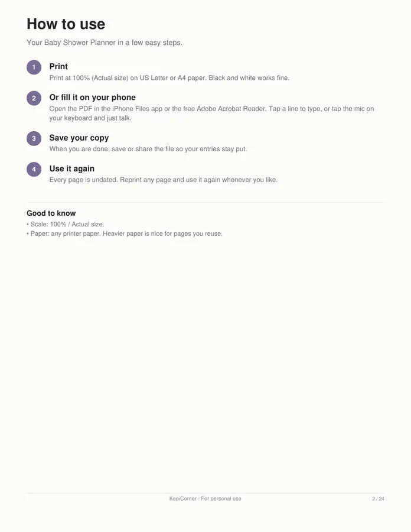Click the purple step 3 circle icon
This screenshot has width=411, height=532.
pos(34,138)
